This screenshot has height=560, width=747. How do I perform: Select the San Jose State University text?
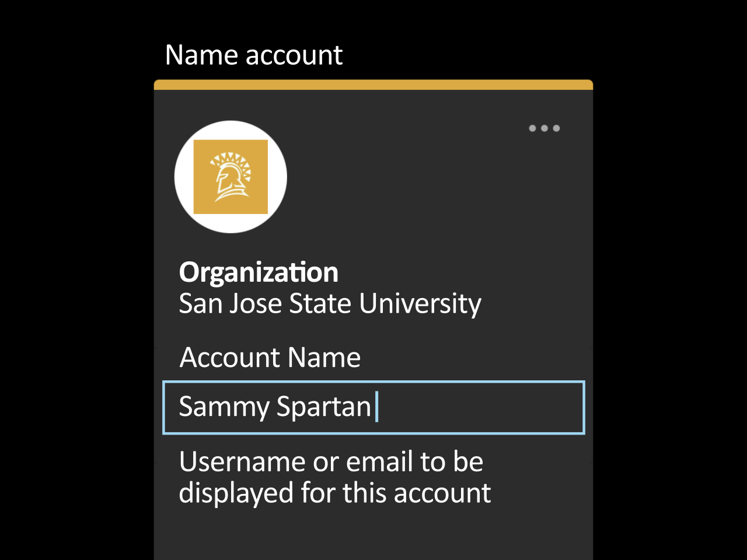point(330,303)
